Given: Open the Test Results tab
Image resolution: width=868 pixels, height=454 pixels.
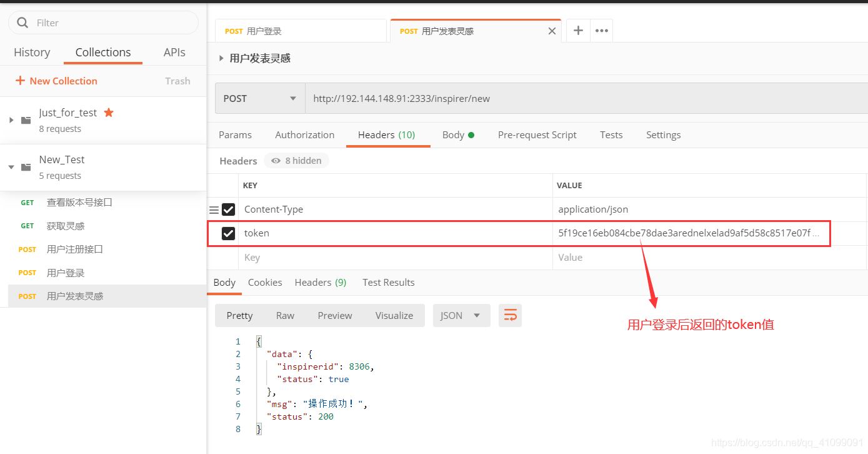Looking at the screenshot, I should (x=388, y=282).
